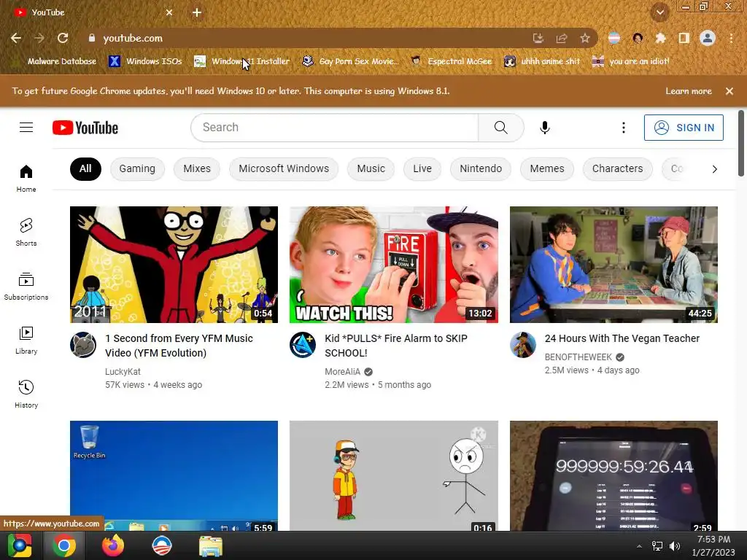Click the search magnifier button
Screen dimensions: 747x560
point(500,128)
